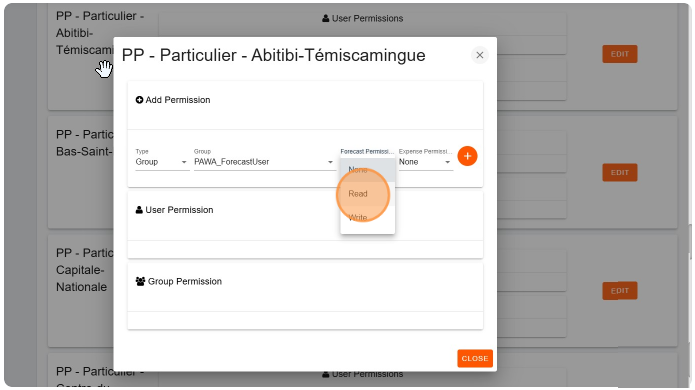
Task: Click the Group Permission people icon
Action: click(x=141, y=281)
